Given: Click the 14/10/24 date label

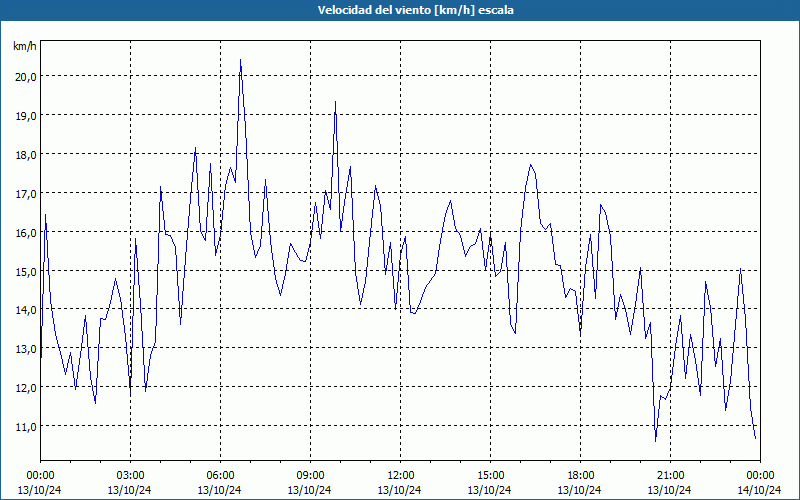Looking at the screenshot, I should (759, 490).
